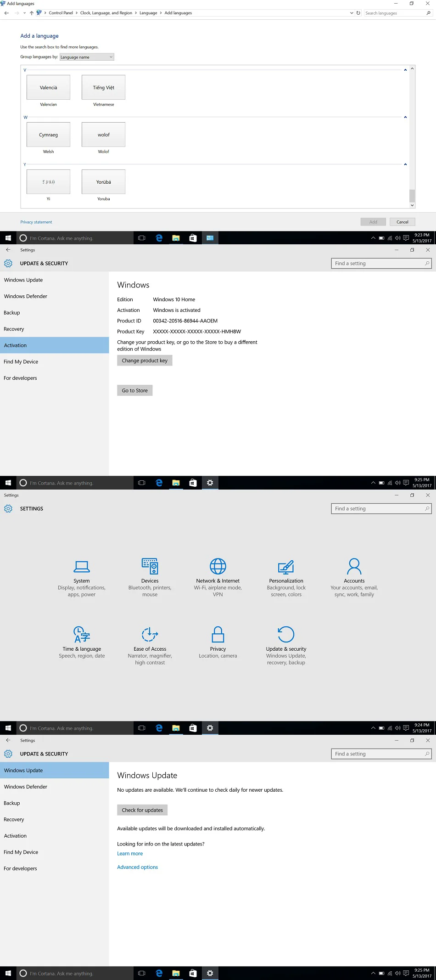The height and width of the screenshot is (980, 436).
Task: Click scroll down arrow of language list
Action: (412, 205)
